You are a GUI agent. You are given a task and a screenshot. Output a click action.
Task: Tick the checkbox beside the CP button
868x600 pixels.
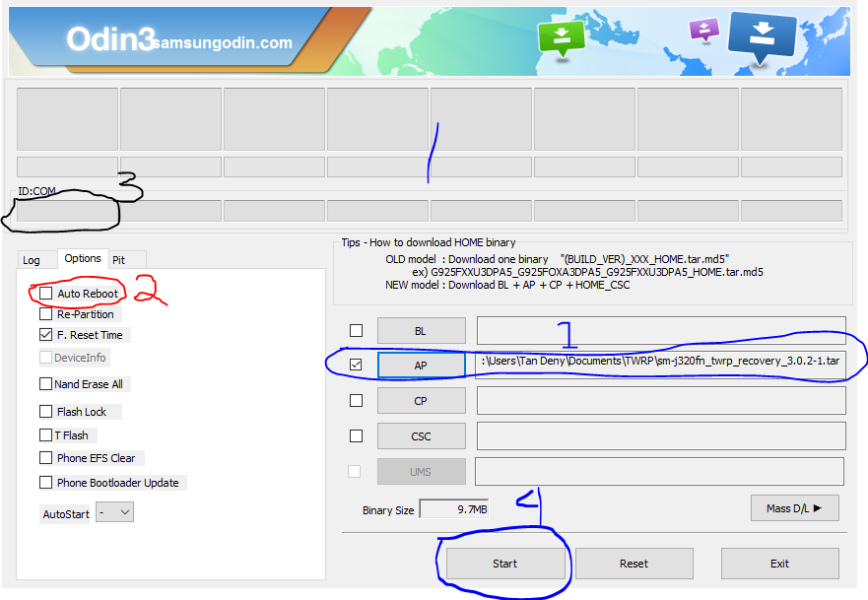356,400
